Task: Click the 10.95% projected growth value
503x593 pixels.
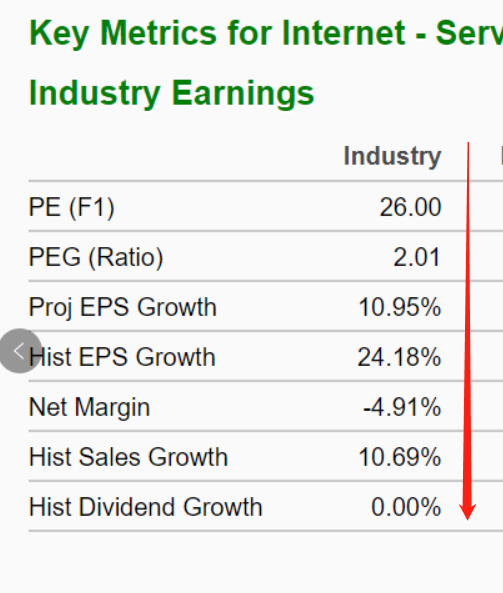Action: 399,307
